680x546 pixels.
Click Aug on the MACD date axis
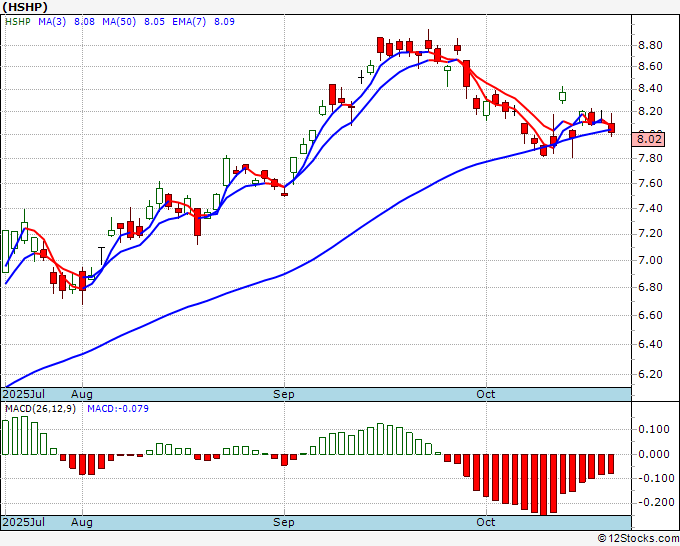click(x=82, y=522)
